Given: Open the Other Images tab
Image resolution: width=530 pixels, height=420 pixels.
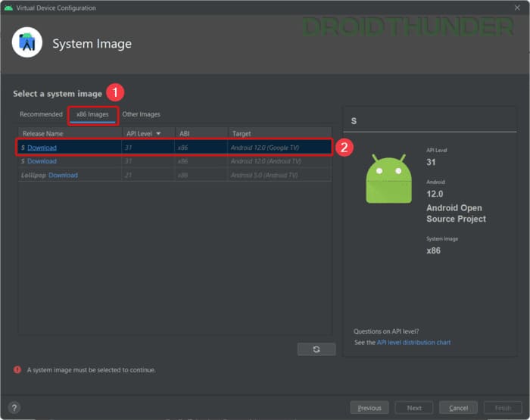Looking at the screenshot, I should 142,114.
